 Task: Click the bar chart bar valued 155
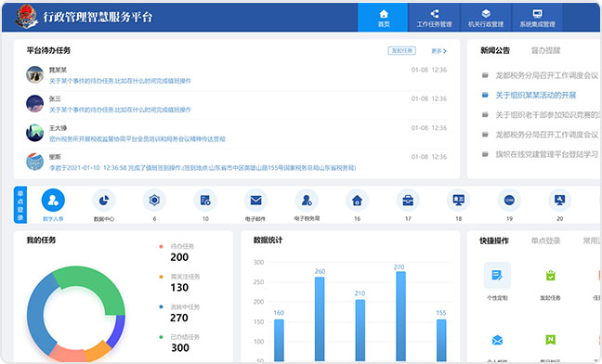(x=441, y=340)
